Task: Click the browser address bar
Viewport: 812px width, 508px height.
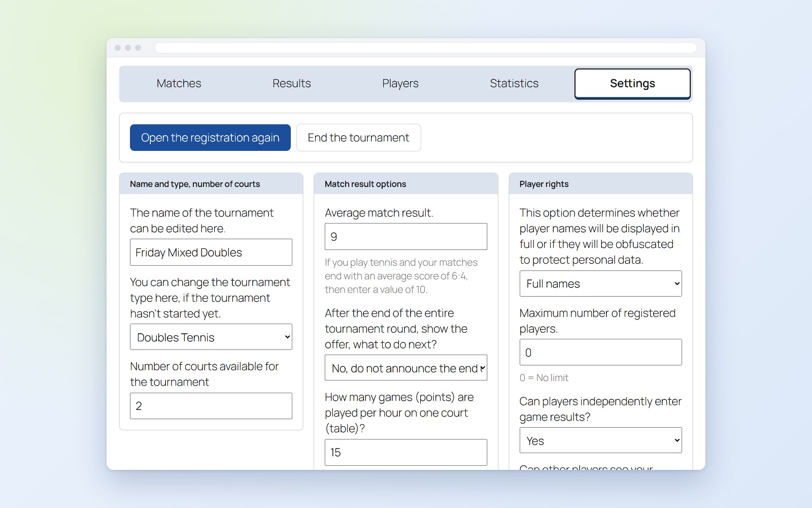Action: [x=426, y=48]
